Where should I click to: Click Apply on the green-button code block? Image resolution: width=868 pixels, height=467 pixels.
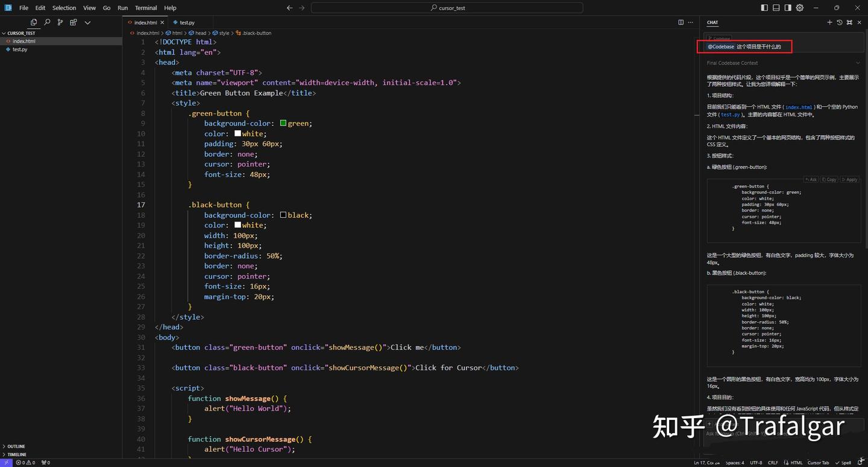(x=849, y=179)
